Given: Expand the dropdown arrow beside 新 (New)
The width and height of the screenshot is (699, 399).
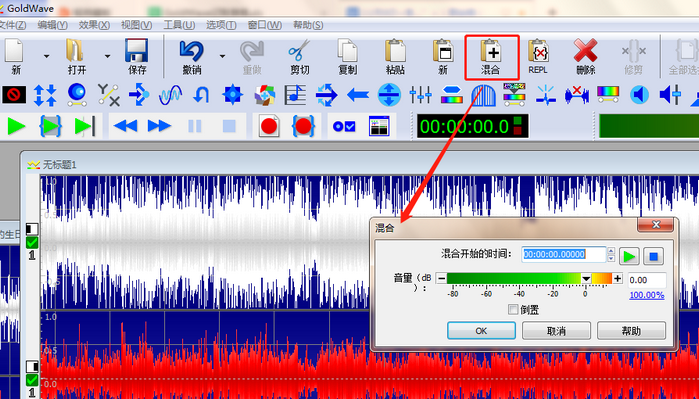Looking at the screenshot, I should coord(46,57).
